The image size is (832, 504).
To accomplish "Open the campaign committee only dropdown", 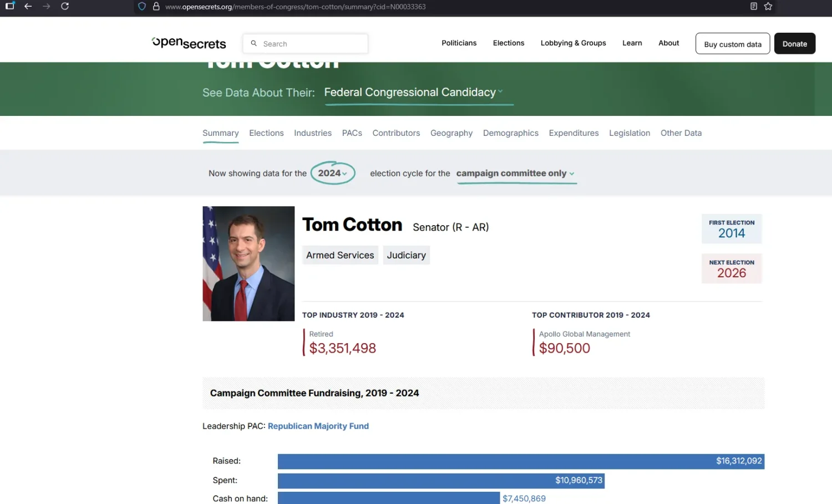I will click(x=516, y=174).
